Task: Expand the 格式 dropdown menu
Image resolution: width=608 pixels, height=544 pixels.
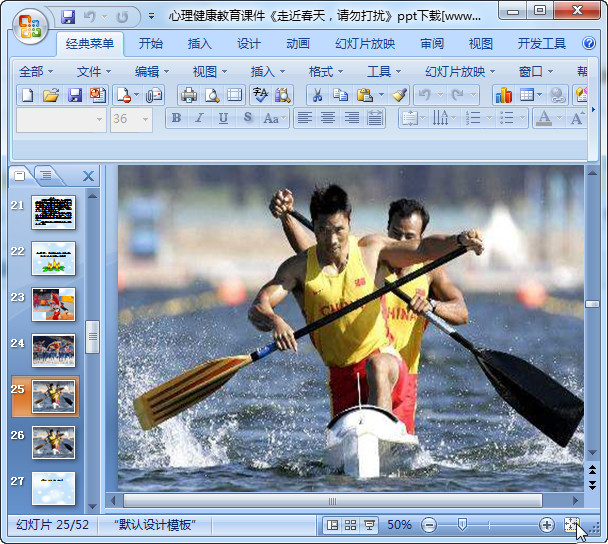Action: coord(326,72)
